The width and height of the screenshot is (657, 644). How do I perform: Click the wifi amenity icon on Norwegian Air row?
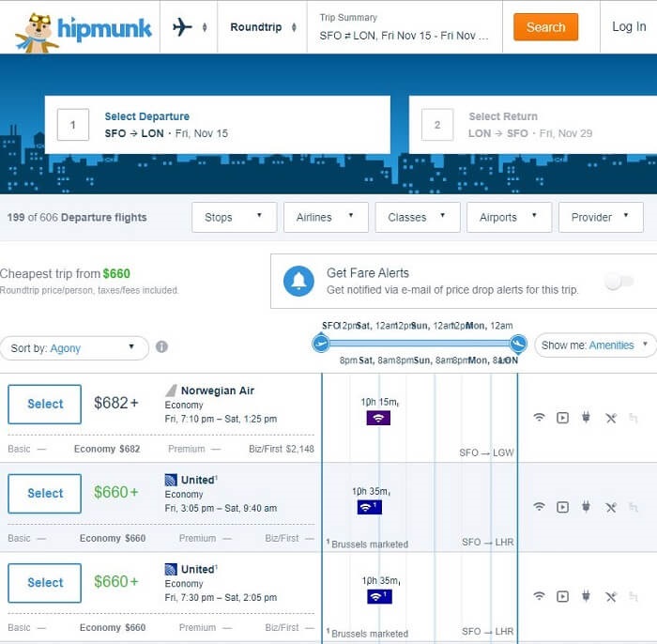click(x=540, y=418)
